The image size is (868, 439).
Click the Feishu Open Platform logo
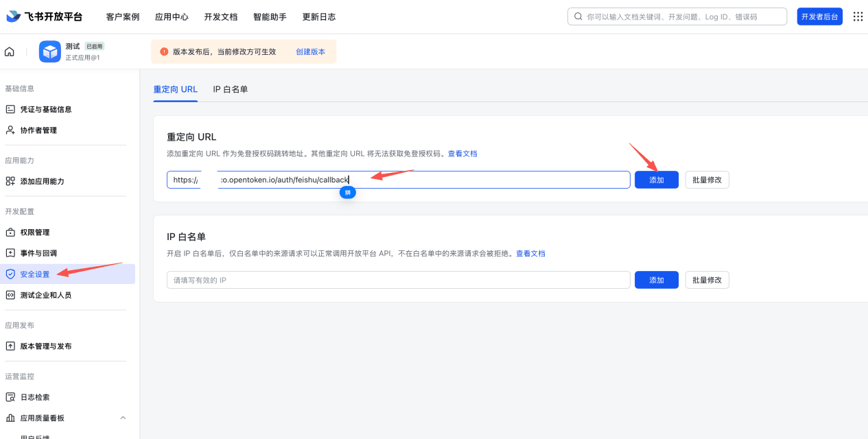(x=45, y=16)
